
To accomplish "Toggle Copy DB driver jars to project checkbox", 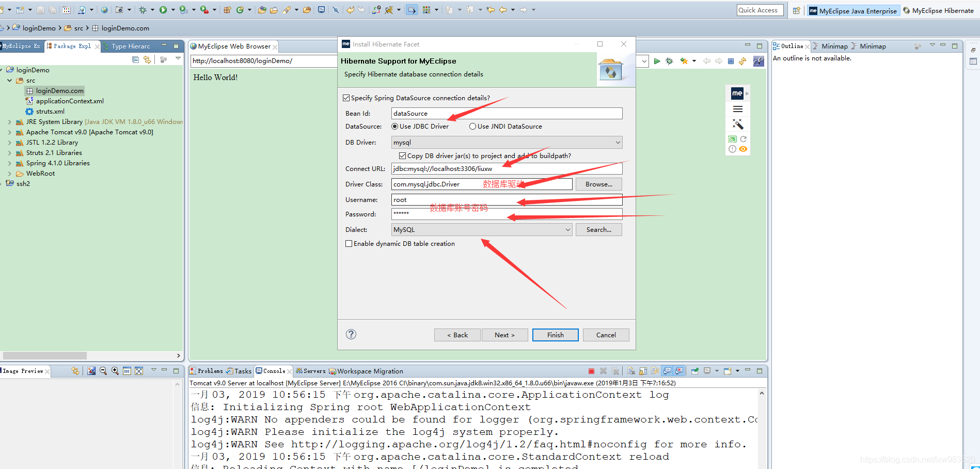I will tap(402, 155).
